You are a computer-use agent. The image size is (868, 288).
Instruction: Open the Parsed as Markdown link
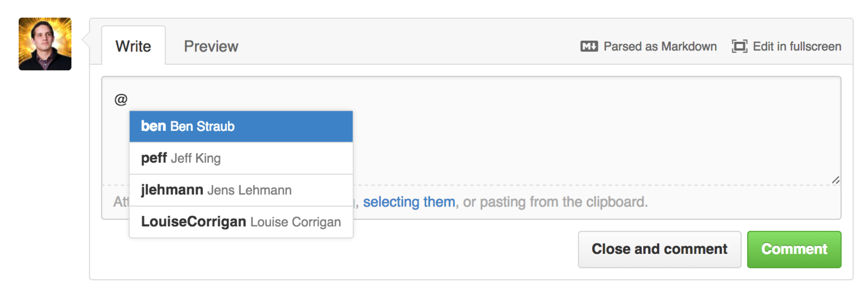click(x=660, y=46)
